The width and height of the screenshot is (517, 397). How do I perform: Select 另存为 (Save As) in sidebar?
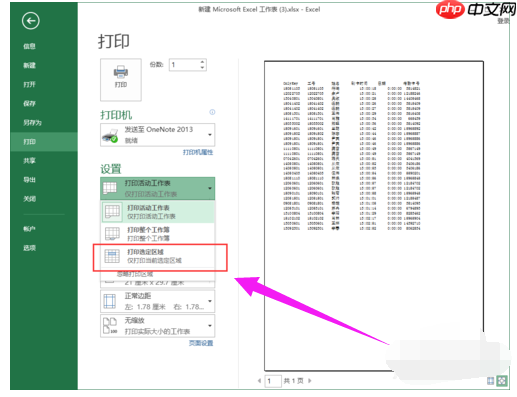click(32, 123)
